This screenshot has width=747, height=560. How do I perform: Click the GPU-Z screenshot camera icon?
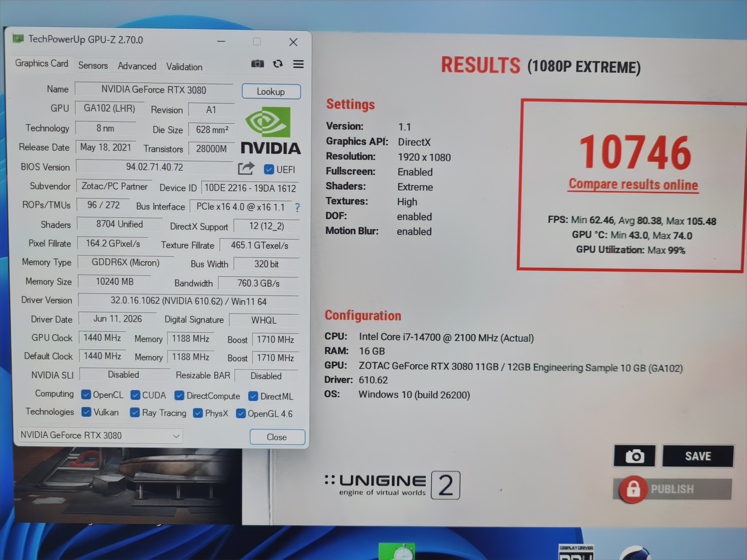pyautogui.click(x=257, y=64)
